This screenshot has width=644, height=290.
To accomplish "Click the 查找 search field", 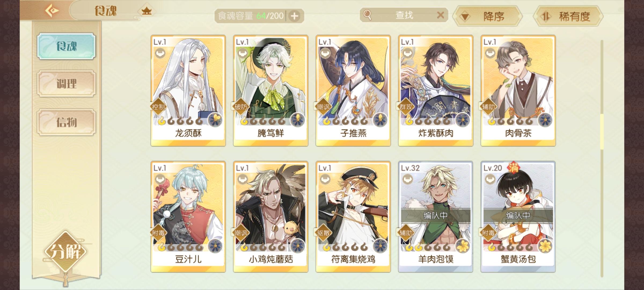I will [404, 15].
